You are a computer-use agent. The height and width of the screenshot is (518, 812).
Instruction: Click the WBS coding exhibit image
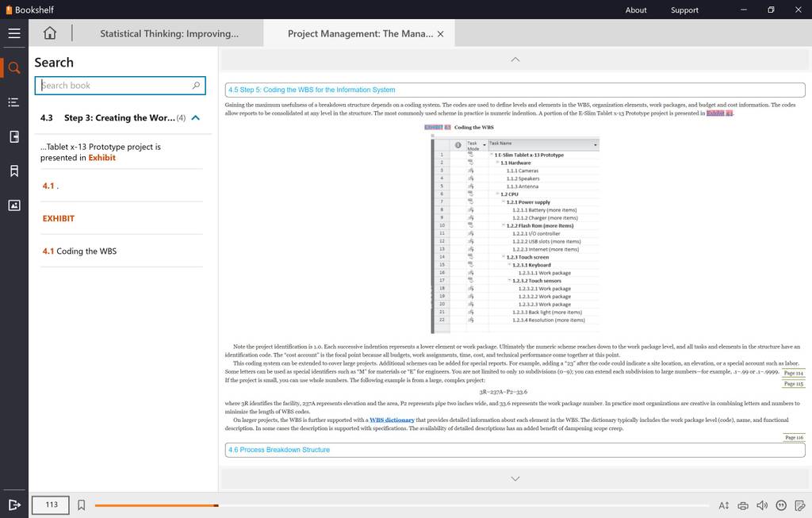tap(515, 233)
